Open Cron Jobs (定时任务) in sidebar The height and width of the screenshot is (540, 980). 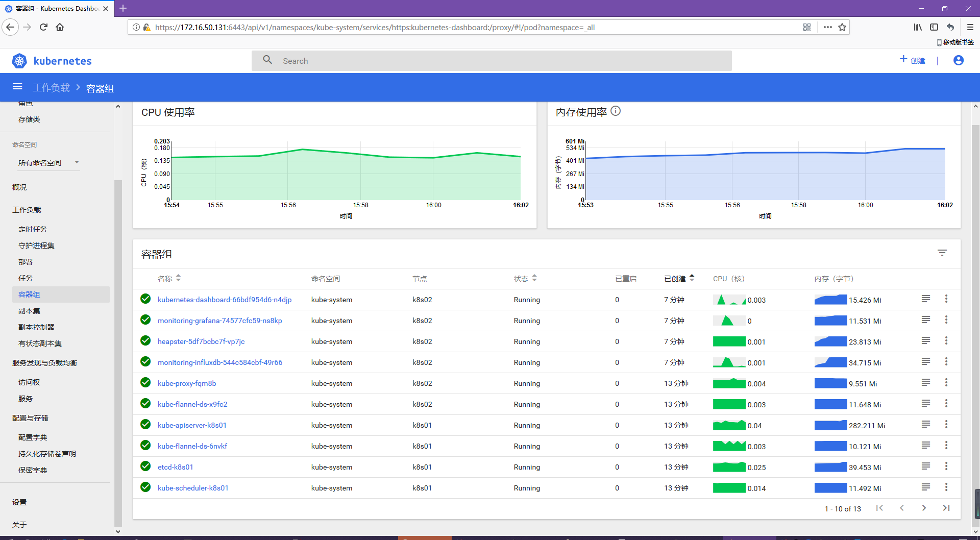coord(33,229)
